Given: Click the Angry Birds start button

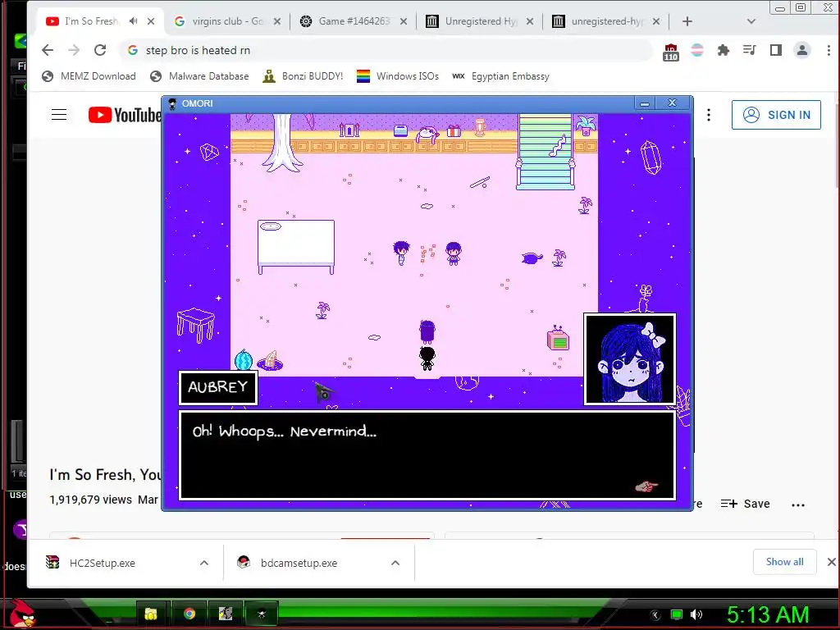Looking at the screenshot, I should coord(22,614).
